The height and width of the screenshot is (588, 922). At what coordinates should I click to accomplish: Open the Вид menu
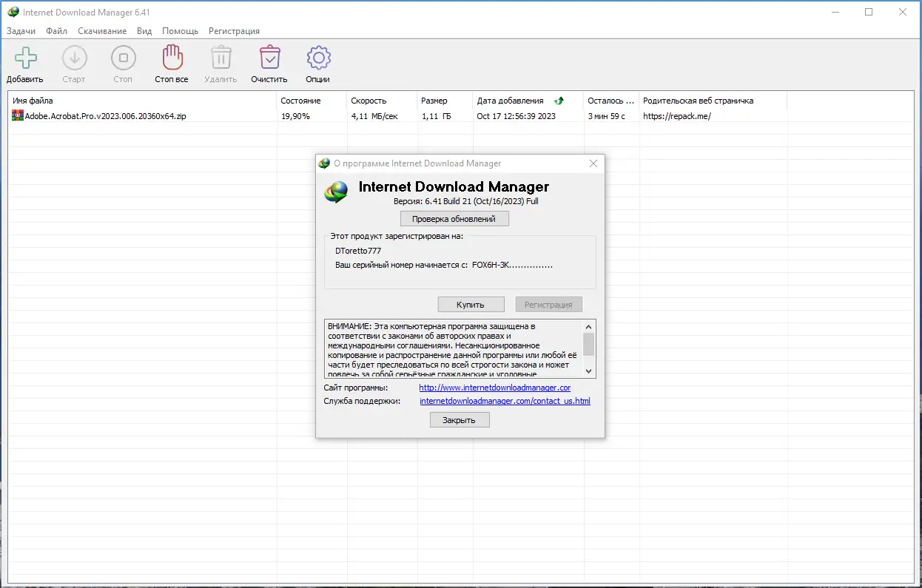[x=144, y=31]
